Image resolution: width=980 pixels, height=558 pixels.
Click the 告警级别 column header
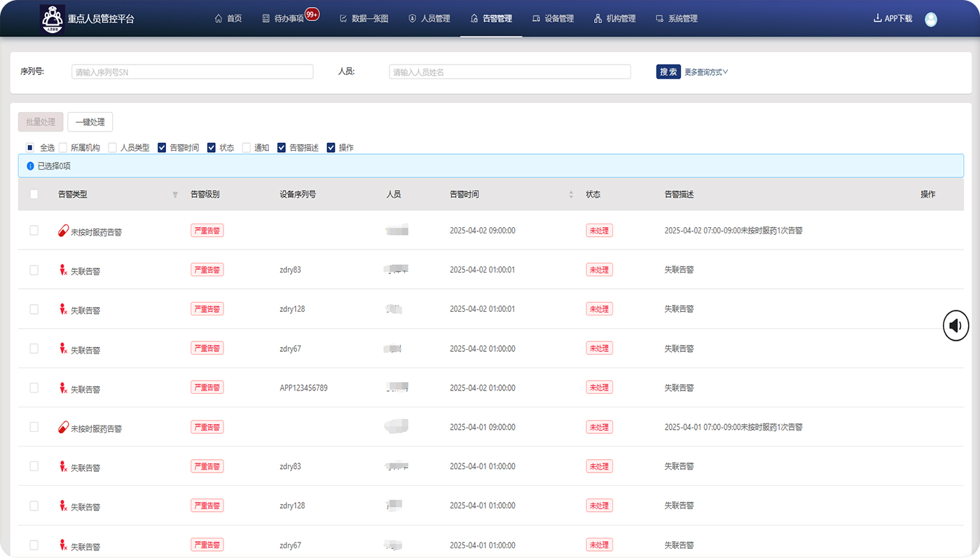[205, 194]
